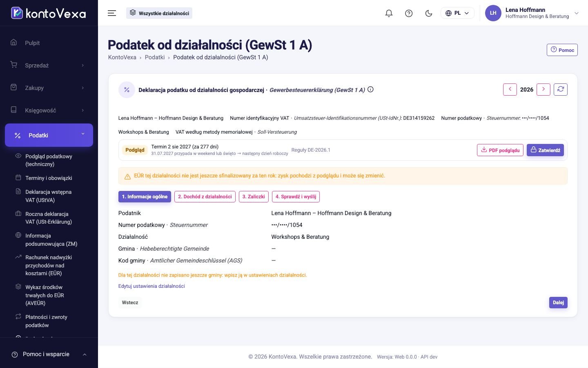Expand the Sprzedaż sidebar section
588x368 pixels.
pyautogui.click(x=49, y=65)
